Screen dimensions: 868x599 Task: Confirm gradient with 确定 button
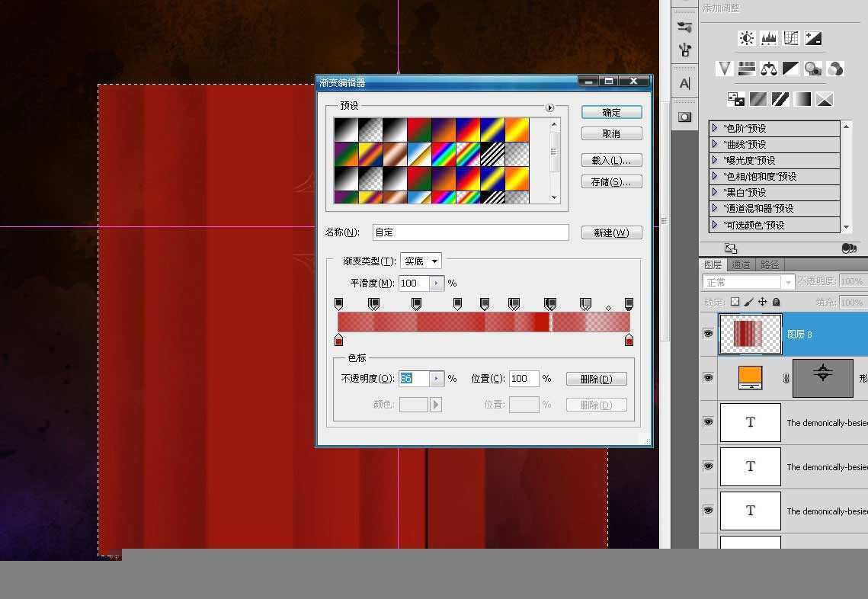[x=612, y=112]
